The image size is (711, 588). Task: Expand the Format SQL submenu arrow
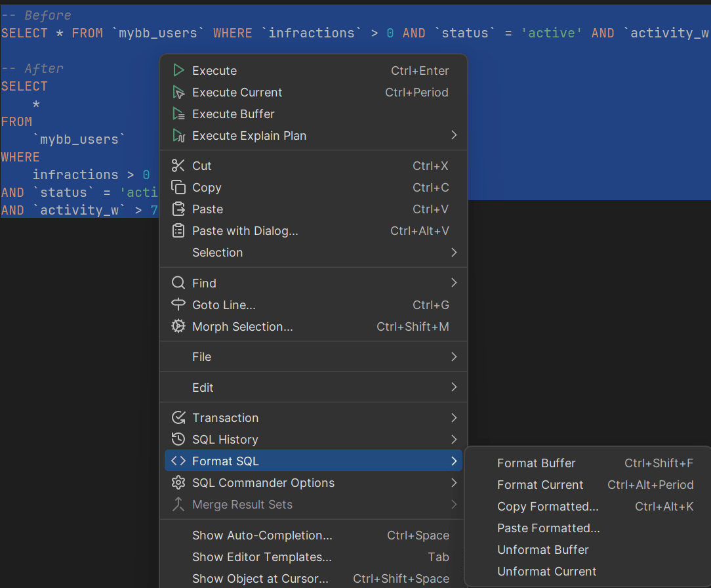pos(454,461)
